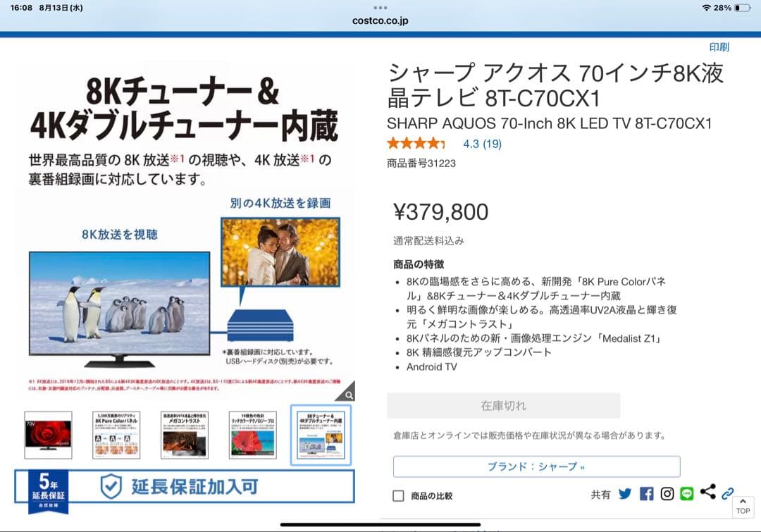Image resolution: width=761 pixels, height=532 pixels.
Task: Share the product on Facebook
Action: (x=646, y=494)
